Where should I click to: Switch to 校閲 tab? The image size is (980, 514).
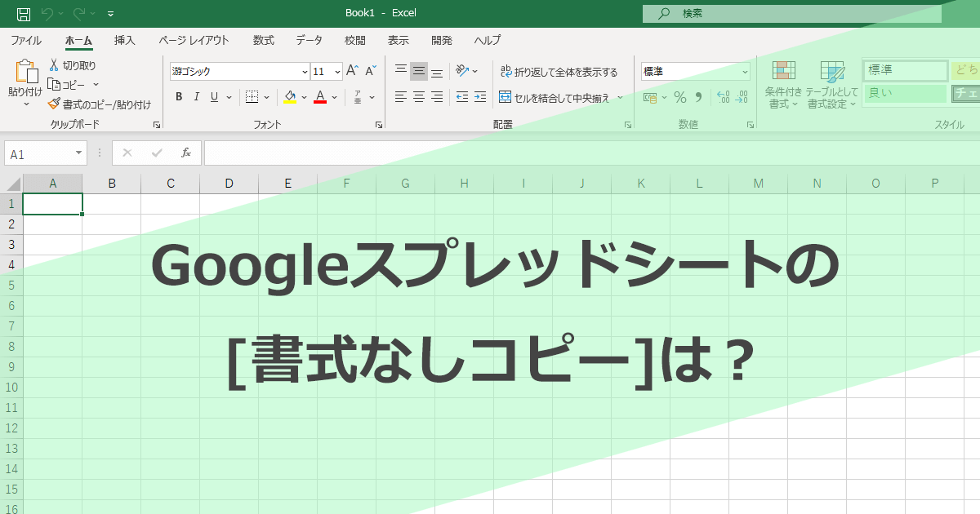(x=354, y=40)
